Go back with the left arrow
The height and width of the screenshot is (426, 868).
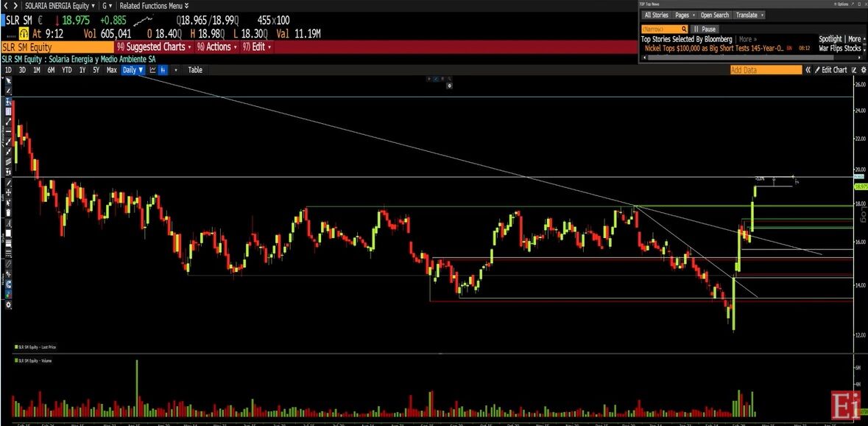[7, 6]
